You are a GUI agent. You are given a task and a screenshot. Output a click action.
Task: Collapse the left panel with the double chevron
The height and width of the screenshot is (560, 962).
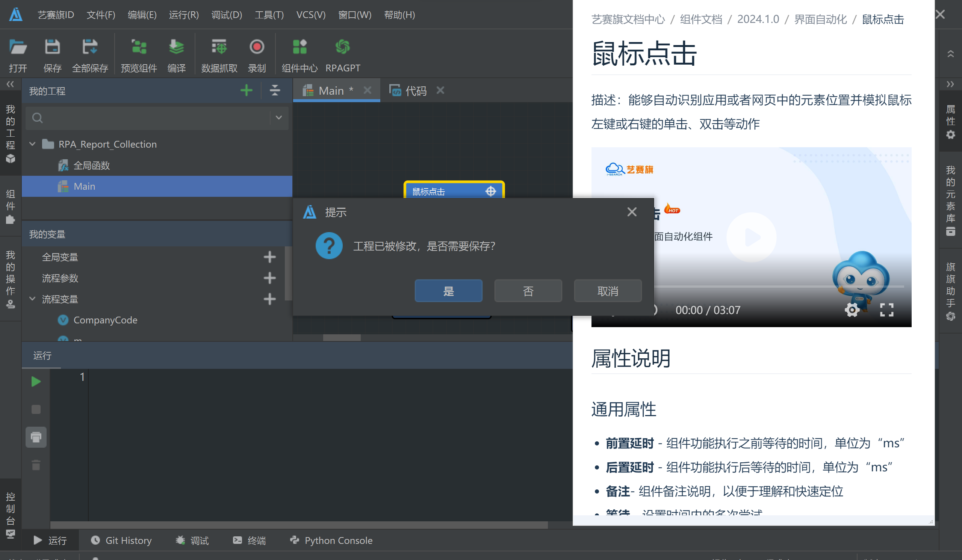[x=10, y=83]
